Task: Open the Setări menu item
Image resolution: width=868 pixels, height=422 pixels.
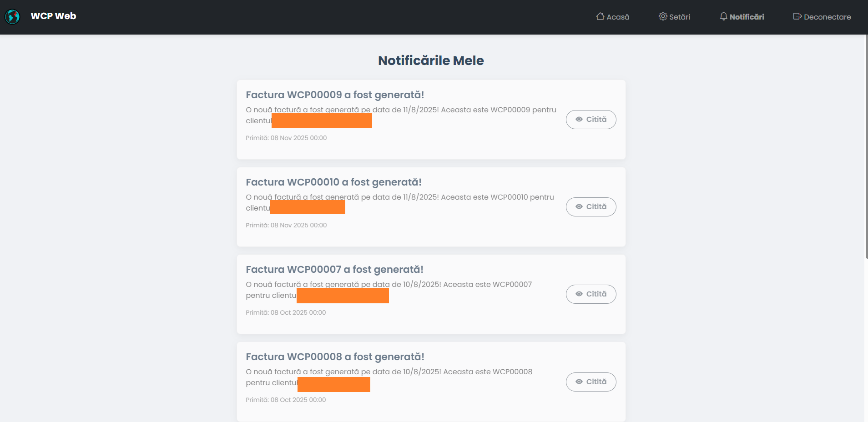Action: pos(680,17)
